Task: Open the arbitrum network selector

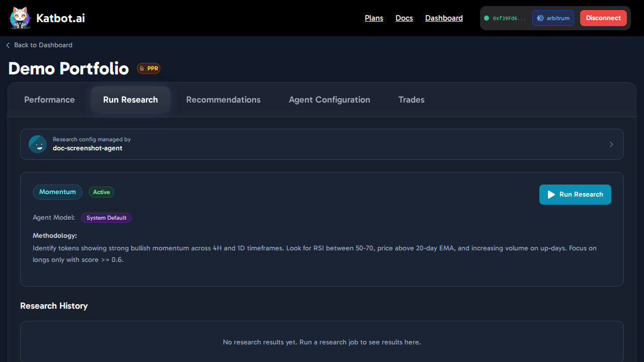Action: point(553,18)
